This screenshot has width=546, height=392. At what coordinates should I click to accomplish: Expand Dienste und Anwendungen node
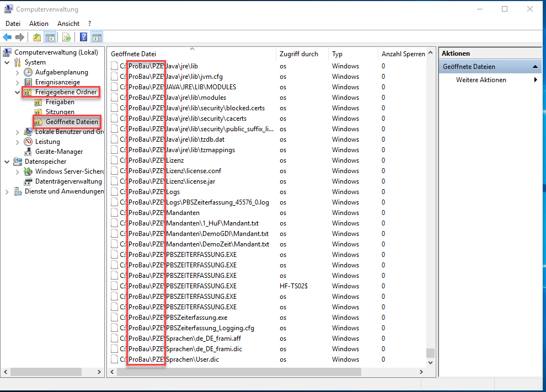7,191
